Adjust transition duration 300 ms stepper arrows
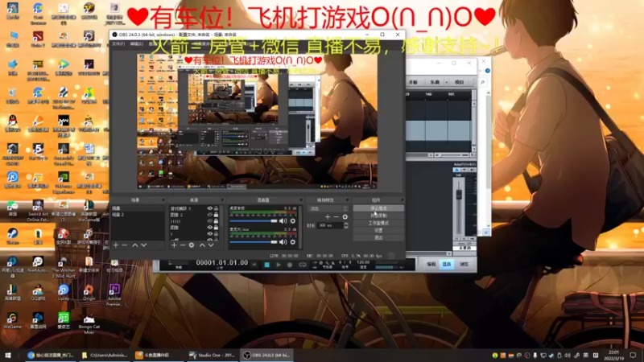This screenshot has height=362, width=644. 346,225
